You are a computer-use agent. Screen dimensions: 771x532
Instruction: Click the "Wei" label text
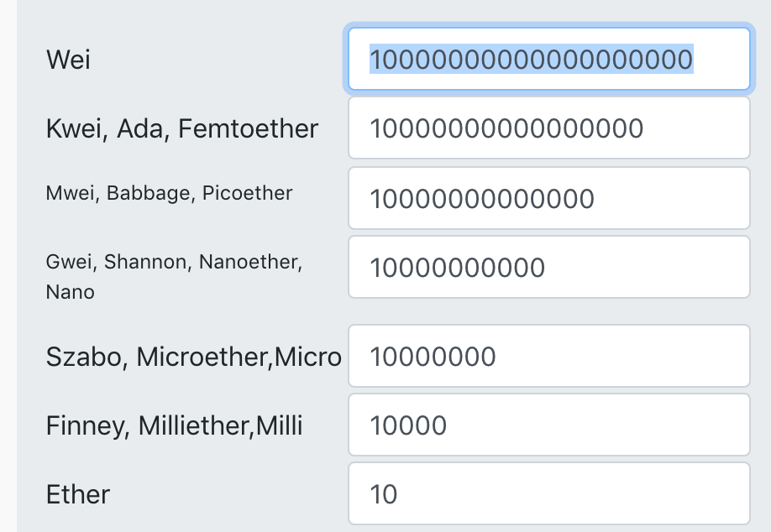coord(68,60)
